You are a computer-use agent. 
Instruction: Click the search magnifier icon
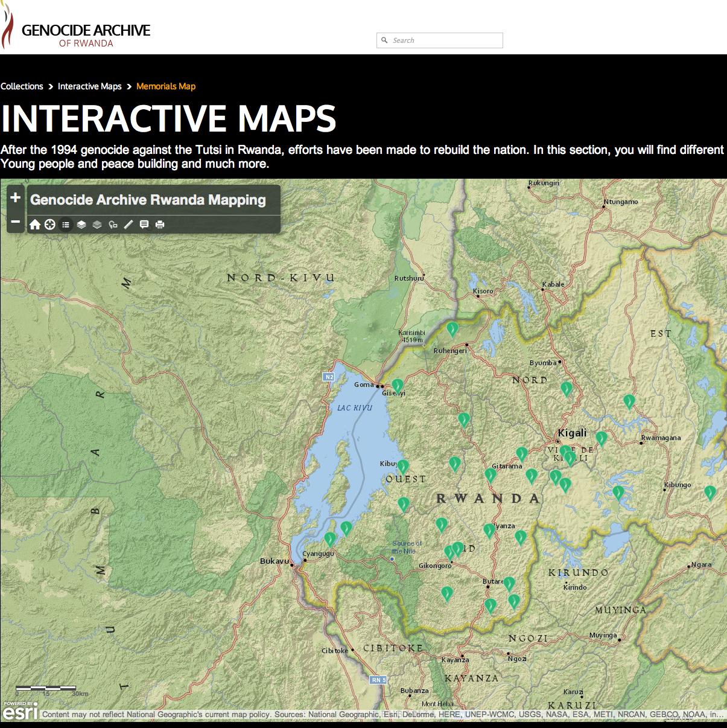384,40
